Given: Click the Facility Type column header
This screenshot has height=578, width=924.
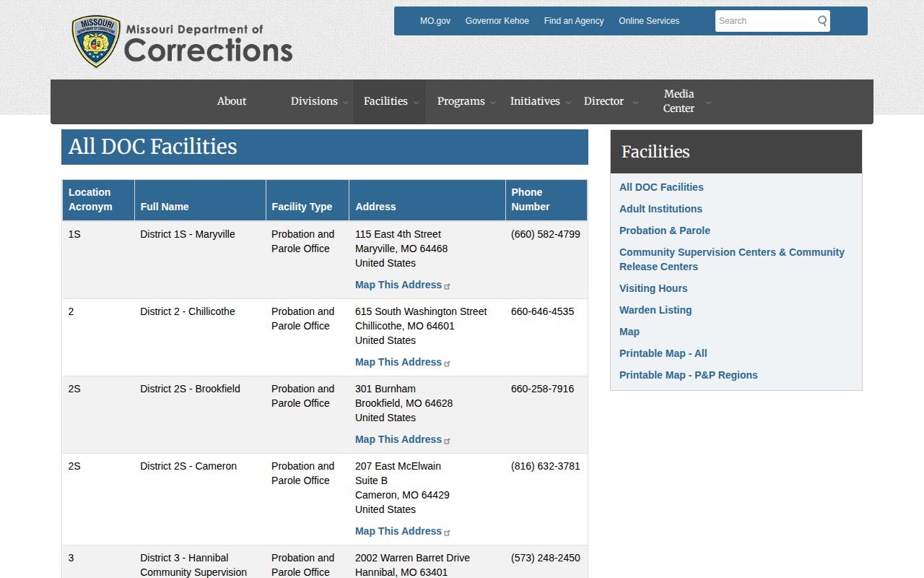Looking at the screenshot, I should tap(308, 200).
